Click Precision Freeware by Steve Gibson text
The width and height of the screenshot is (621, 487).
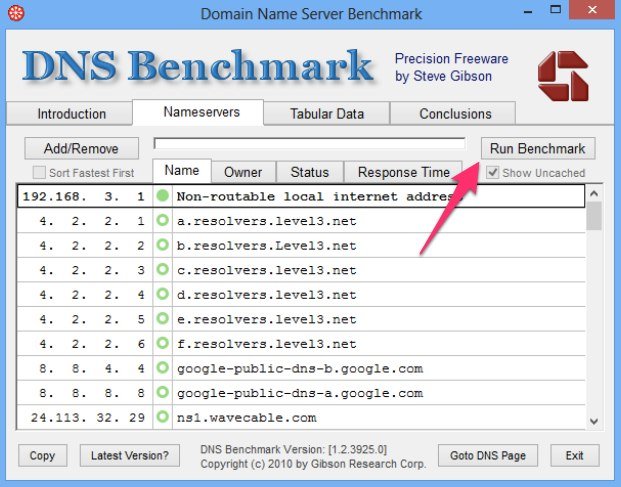click(x=451, y=67)
